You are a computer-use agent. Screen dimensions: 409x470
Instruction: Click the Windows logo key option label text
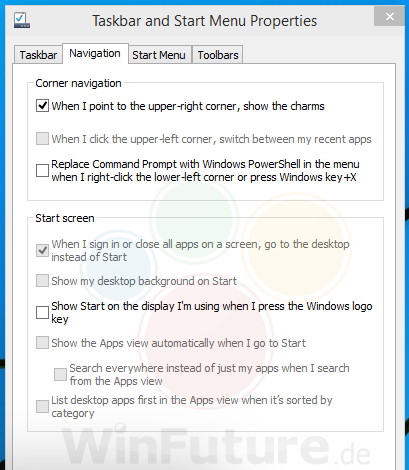point(212,312)
